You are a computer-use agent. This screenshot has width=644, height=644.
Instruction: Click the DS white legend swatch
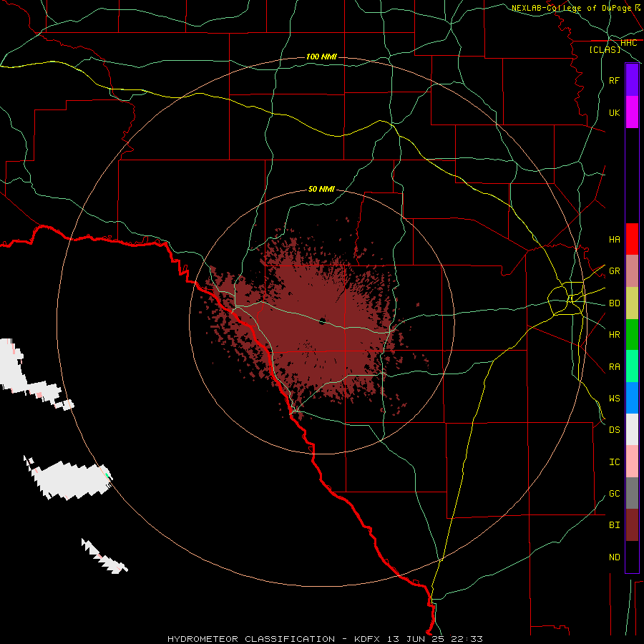click(x=632, y=429)
